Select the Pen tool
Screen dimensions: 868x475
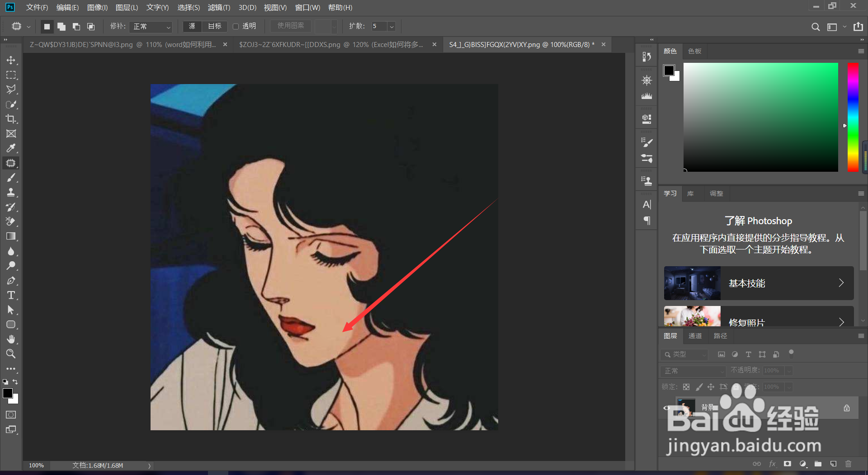11,281
